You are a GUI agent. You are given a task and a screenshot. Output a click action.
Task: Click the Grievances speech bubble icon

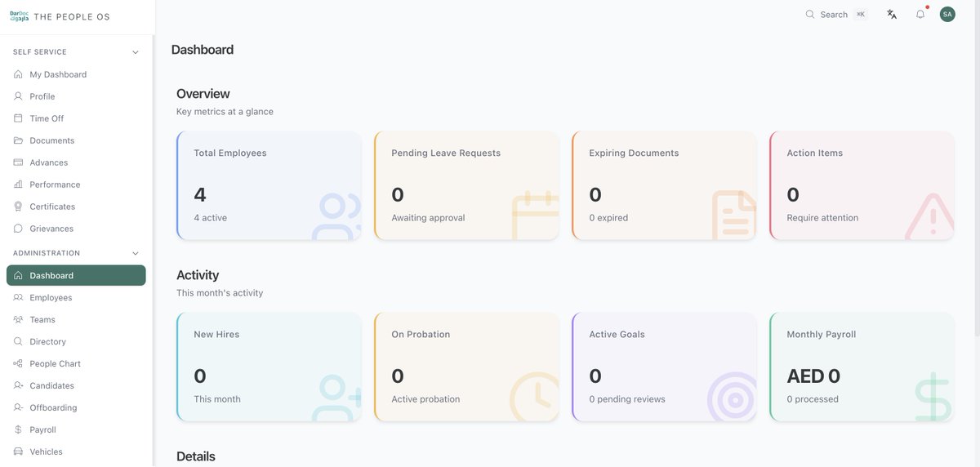tap(18, 229)
